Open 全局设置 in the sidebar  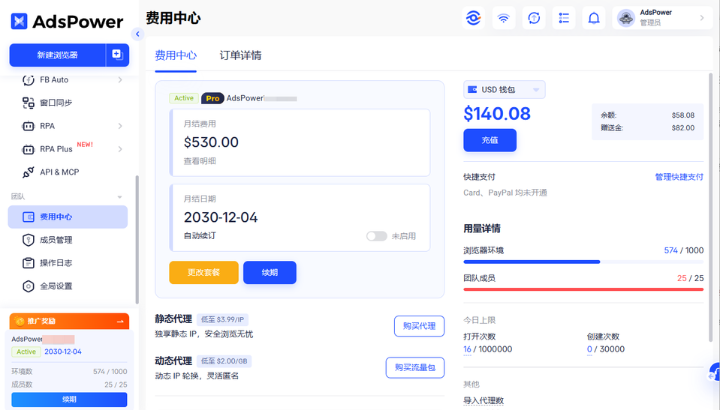coord(68,286)
